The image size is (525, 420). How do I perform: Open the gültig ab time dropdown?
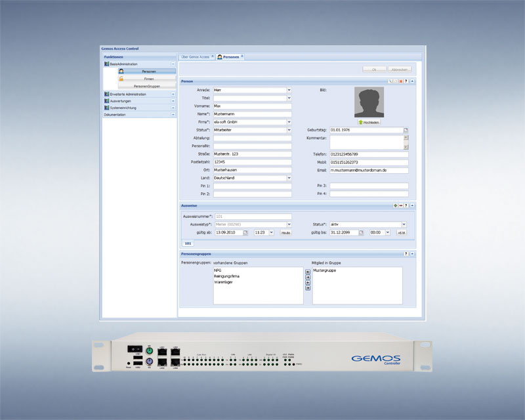pos(272,232)
